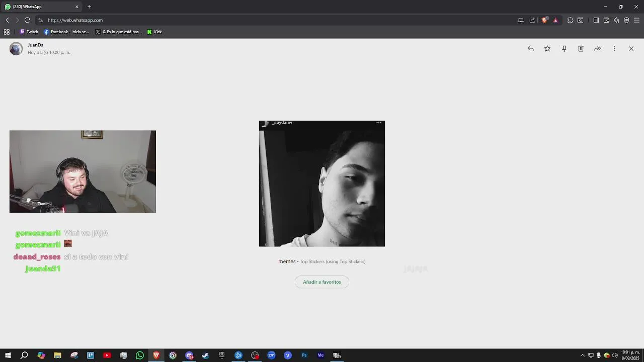Open Zoom from the taskbar
This screenshot has height=362, width=644.
[x=271, y=355]
